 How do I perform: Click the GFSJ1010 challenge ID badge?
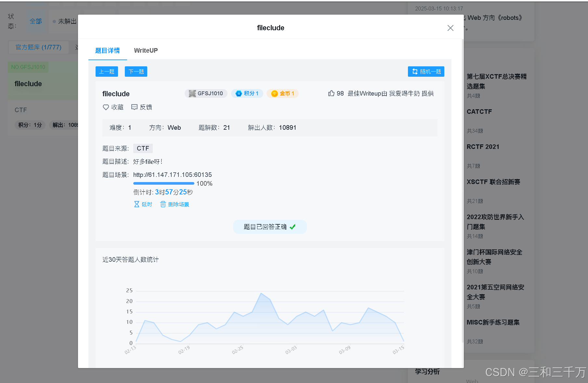pos(206,93)
